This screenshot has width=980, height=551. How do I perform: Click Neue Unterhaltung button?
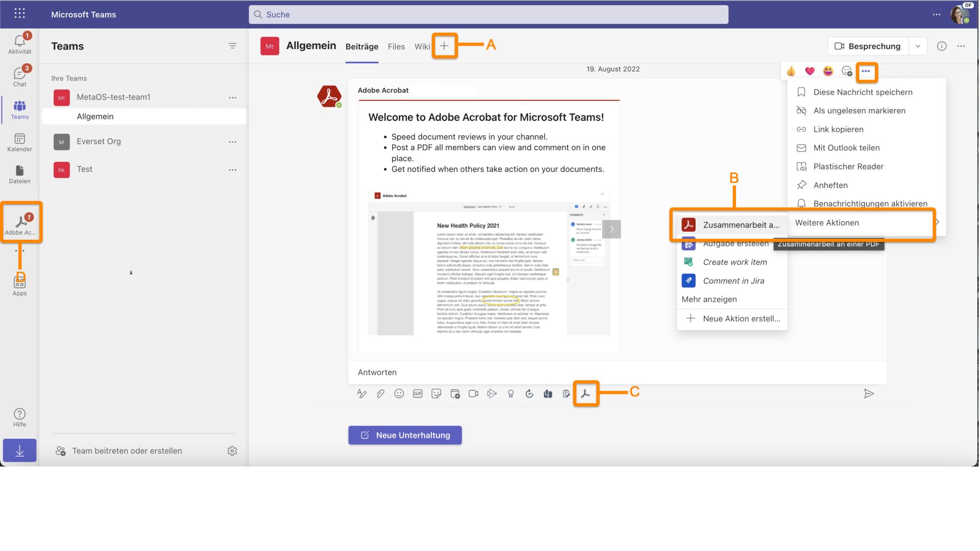405,435
